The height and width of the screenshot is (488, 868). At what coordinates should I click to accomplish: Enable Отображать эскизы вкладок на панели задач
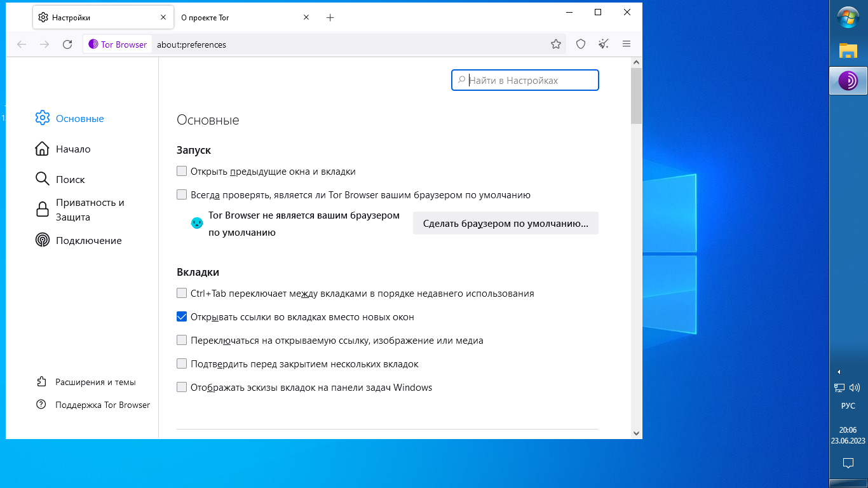point(182,387)
